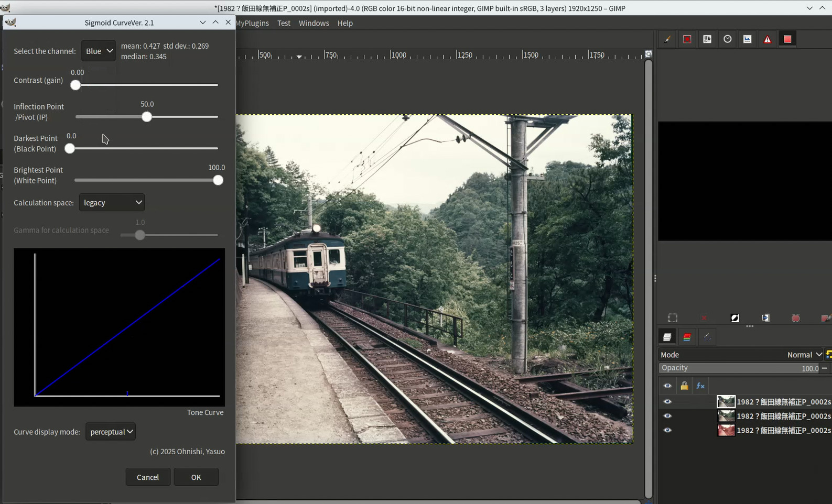The height and width of the screenshot is (504, 832).
Task: Select the bottom layer's reddish thumbnail
Action: click(726, 430)
